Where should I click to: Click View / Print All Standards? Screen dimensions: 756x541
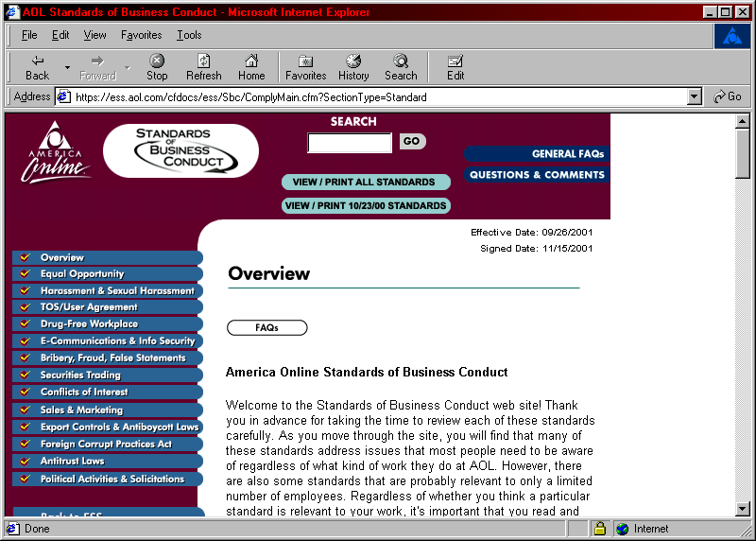(x=366, y=182)
